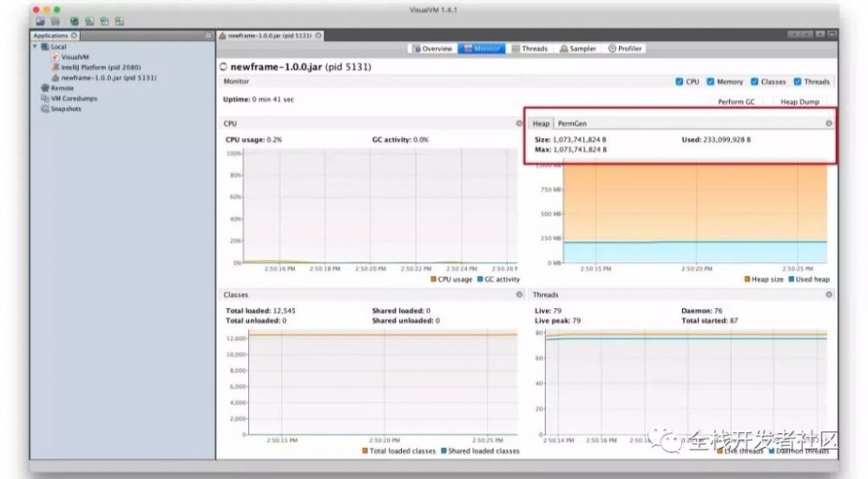
Task: Click the 'Max: 1,073,741,824 B' value
Action: pyautogui.click(x=570, y=150)
